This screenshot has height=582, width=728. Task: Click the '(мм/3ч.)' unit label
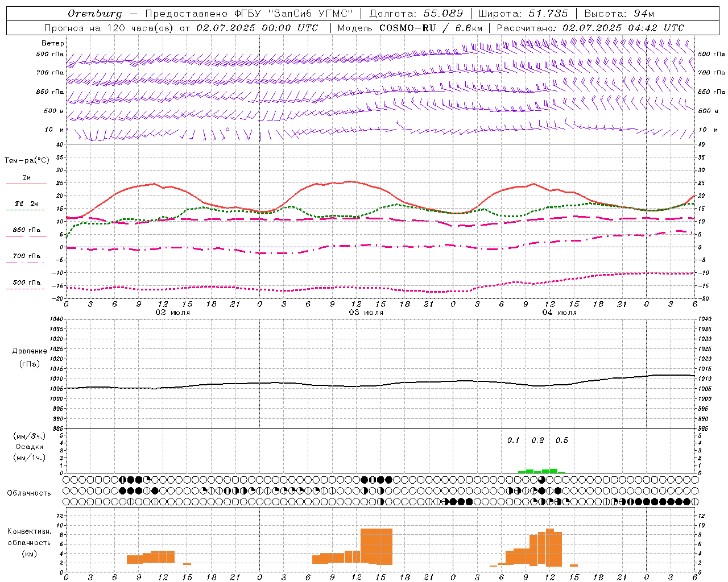30,436
